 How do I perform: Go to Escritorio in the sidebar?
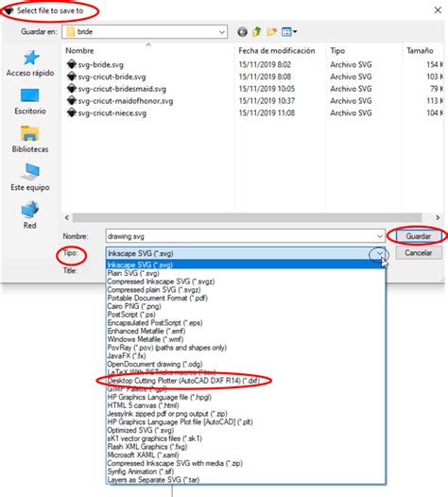pos(30,102)
